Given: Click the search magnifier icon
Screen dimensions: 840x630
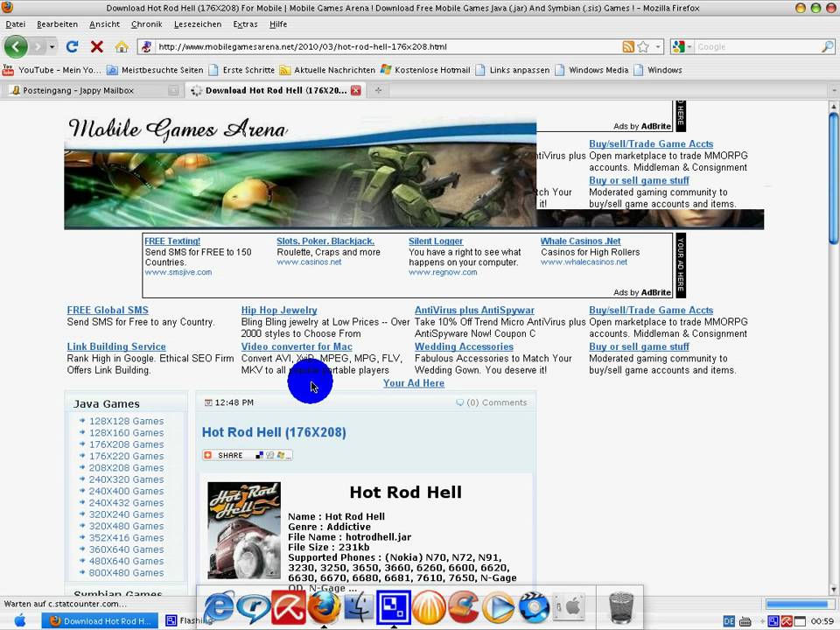Looking at the screenshot, I should click(828, 46).
